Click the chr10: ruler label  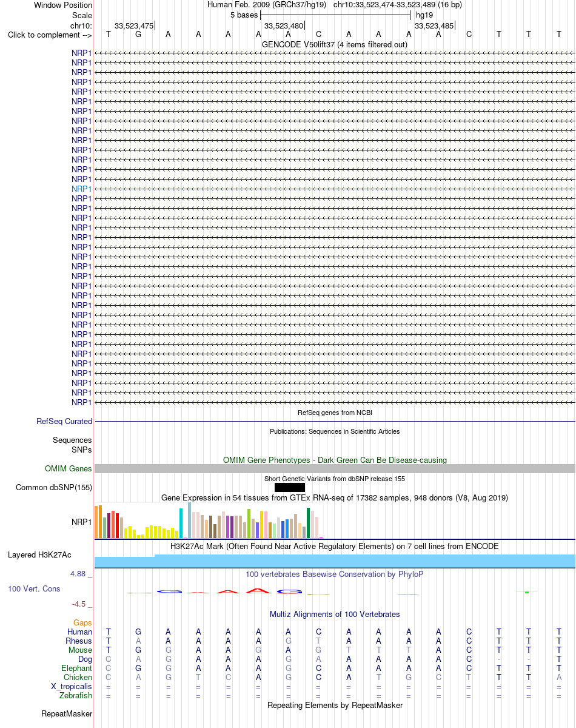pos(81,25)
